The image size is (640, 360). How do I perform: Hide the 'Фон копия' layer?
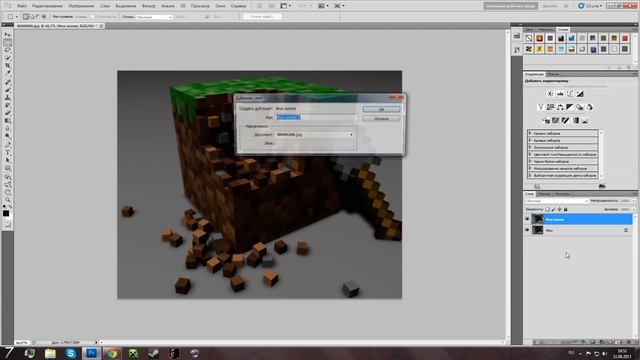[527, 219]
